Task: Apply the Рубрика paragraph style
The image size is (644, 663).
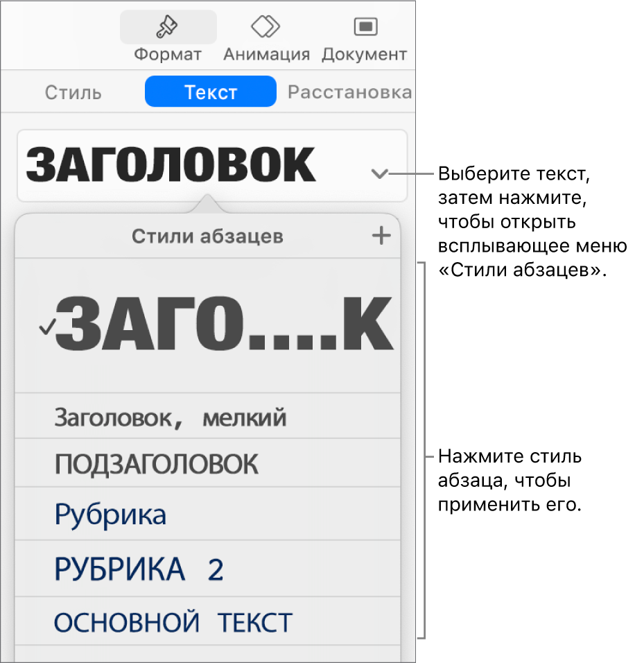Action: [x=207, y=514]
